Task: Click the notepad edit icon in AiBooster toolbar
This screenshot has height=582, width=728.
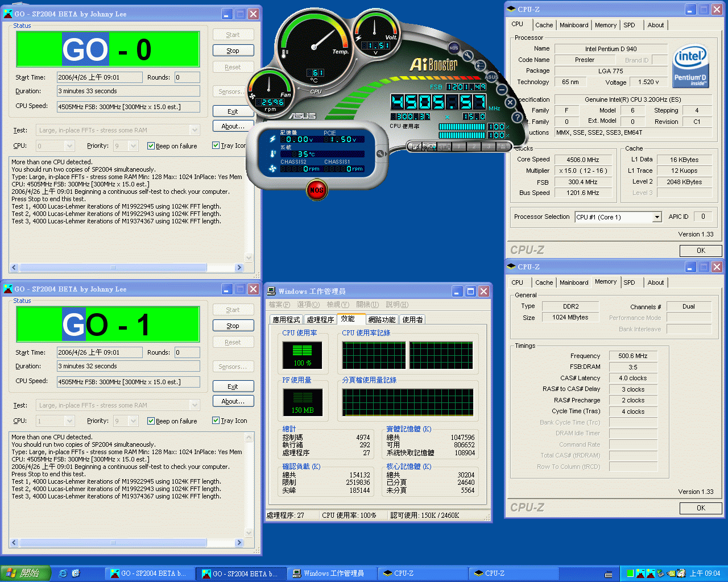Action: click(x=416, y=147)
